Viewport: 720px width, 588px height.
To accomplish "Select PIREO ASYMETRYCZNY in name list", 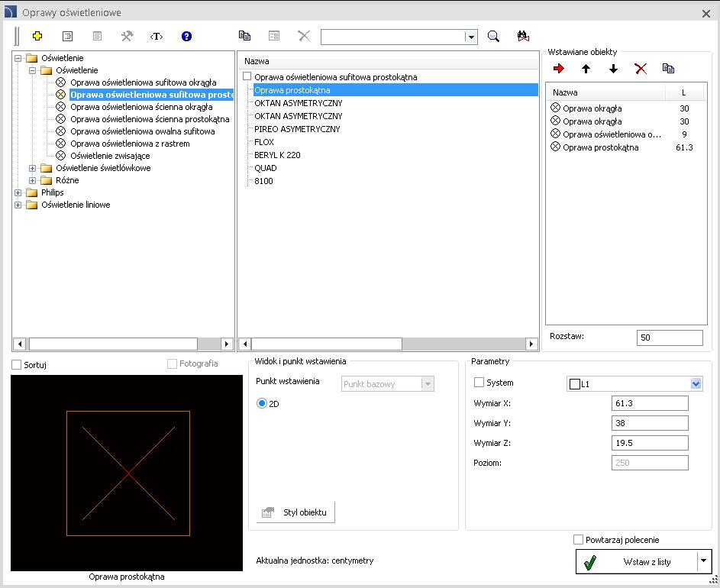I will (297, 129).
